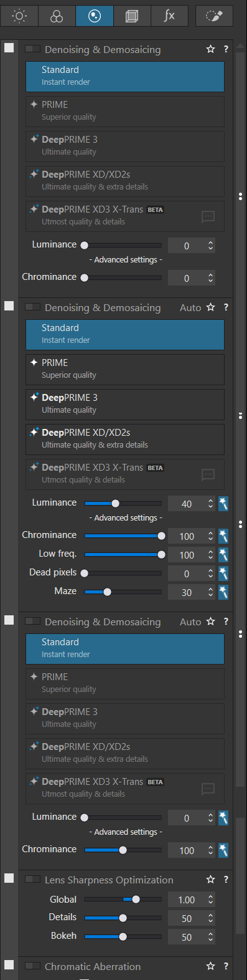This screenshot has height=980, width=247.
Task: Tick the checkbox beside Lens Sharpness Optimization
Action: click(x=9, y=878)
